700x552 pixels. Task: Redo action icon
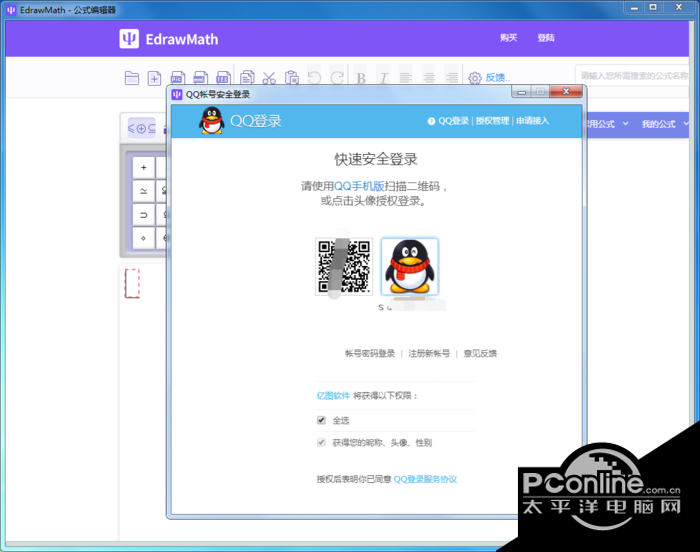(337, 78)
